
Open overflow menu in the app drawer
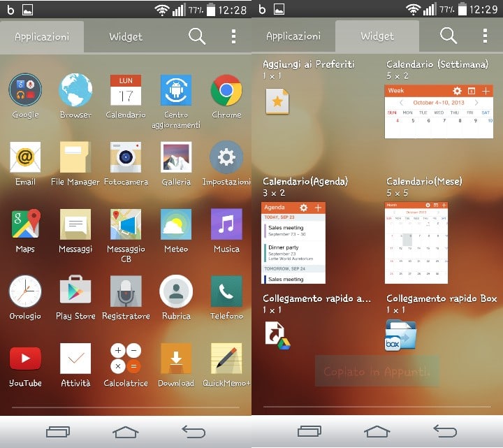click(x=234, y=36)
